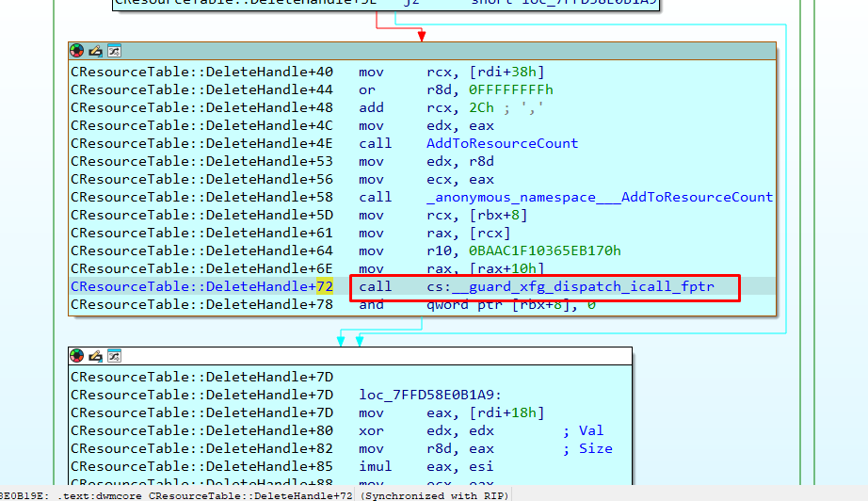The height and width of the screenshot is (501, 868).
Task: Click status bar text (Synchronized with RIP)
Action: (x=435, y=495)
